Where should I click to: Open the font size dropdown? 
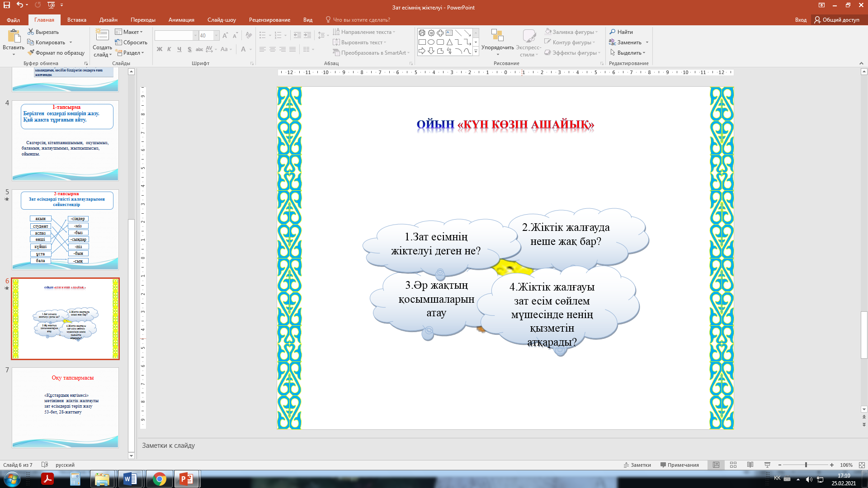click(x=217, y=36)
